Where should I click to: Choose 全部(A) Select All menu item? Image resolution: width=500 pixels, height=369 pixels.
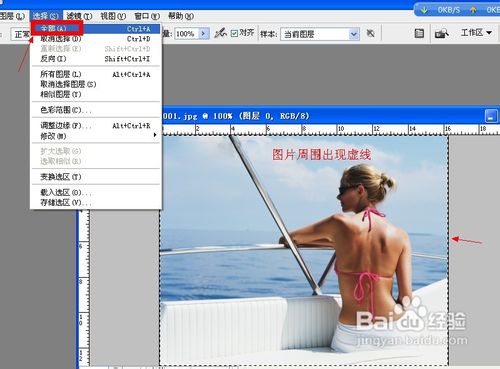(x=95, y=29)
